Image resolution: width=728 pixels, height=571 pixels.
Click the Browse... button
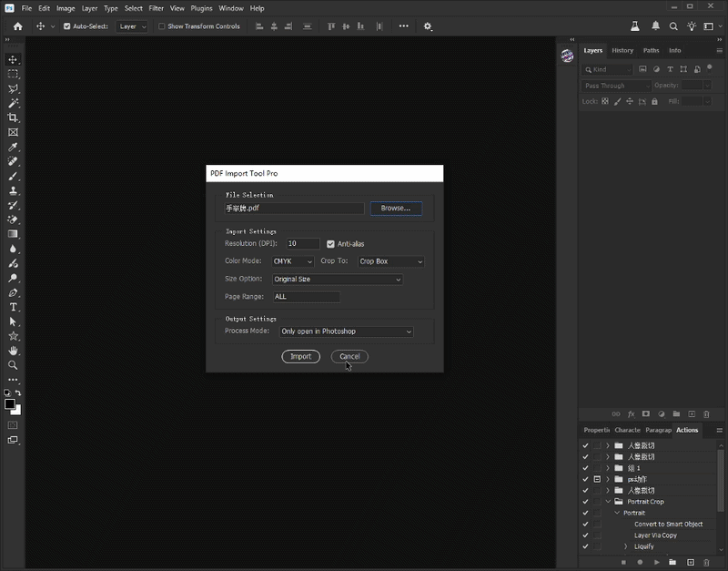click(396, 209)
